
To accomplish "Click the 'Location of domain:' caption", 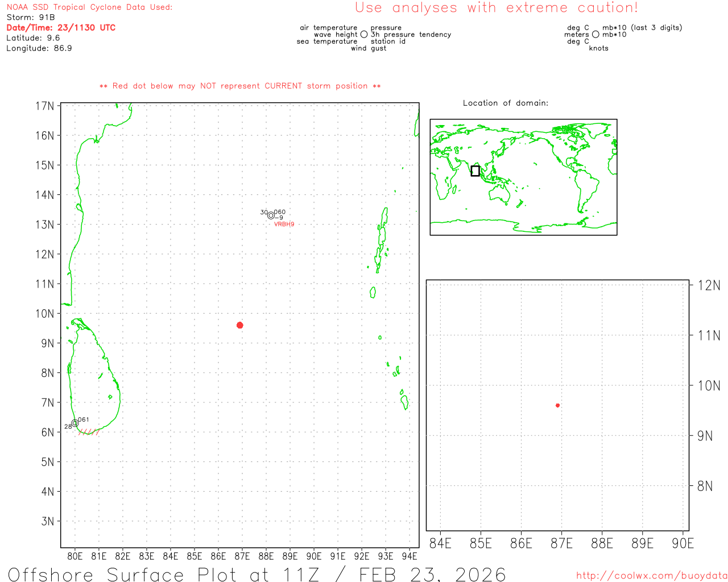I will pyautogui.click(x=506, y=103).
